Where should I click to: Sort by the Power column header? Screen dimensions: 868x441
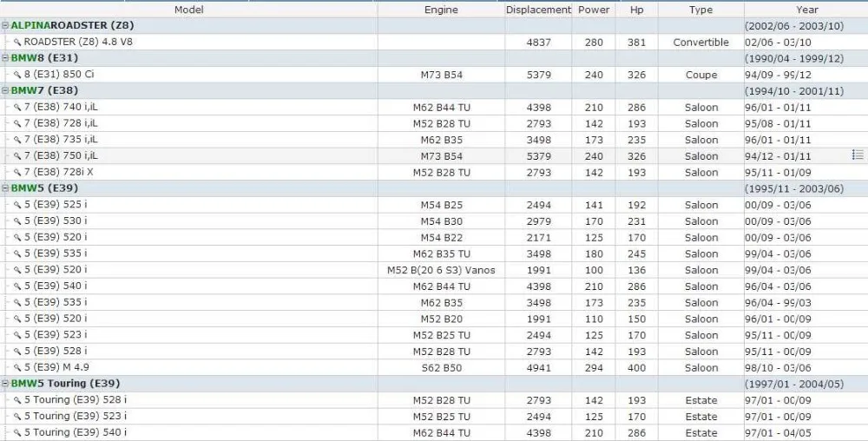594,10
